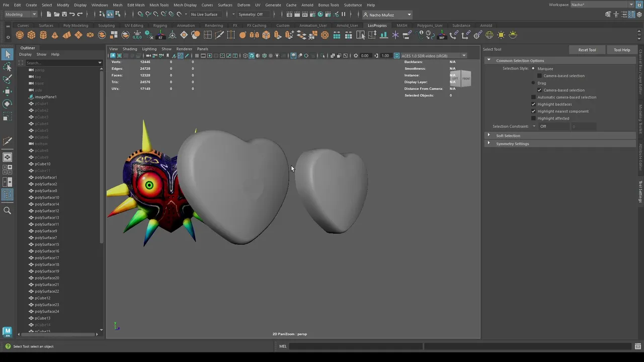Click polygon sphere shelf icon

tap(20, 35)
